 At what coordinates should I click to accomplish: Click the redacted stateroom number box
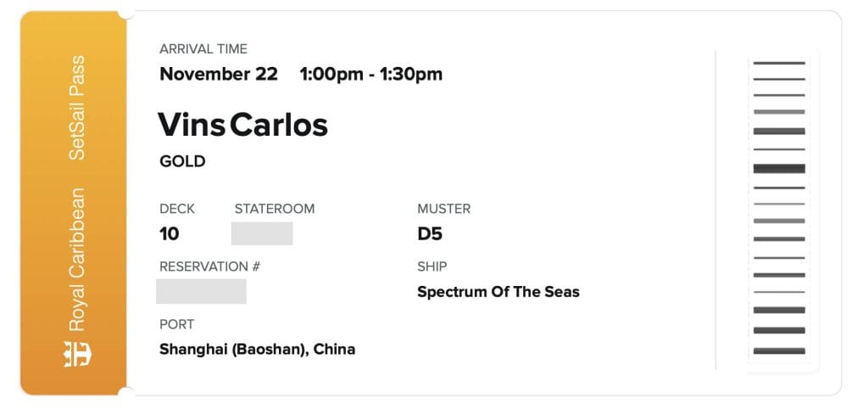[262, 233]
